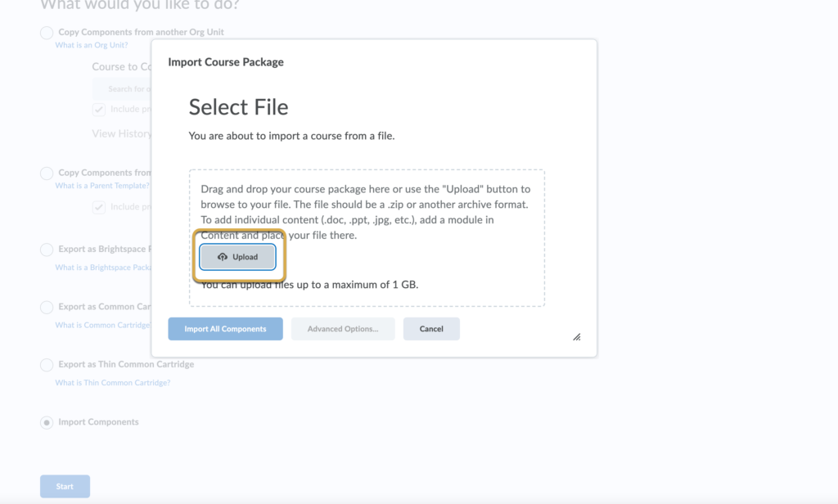Open Advanced Options in the import dialog

click(x=343, y=329)
